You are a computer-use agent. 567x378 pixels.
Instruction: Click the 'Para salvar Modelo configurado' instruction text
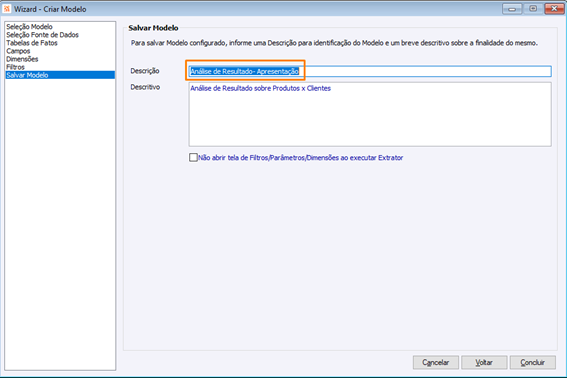(334, 43)
